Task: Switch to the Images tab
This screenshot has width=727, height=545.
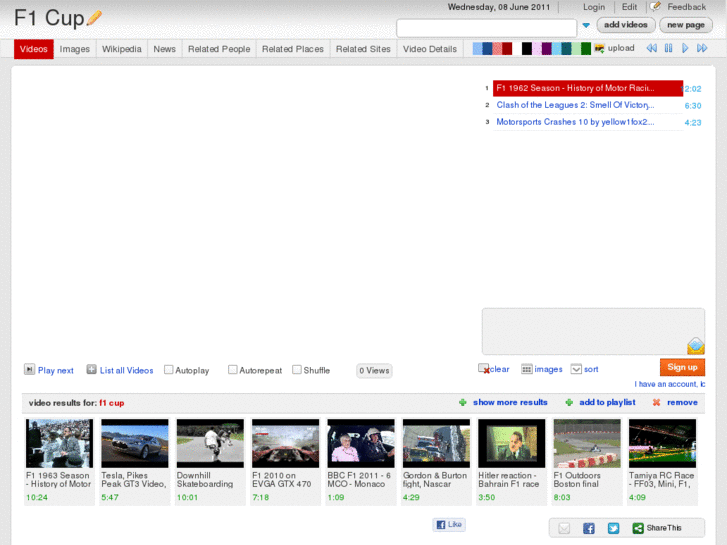Action: 75,49
